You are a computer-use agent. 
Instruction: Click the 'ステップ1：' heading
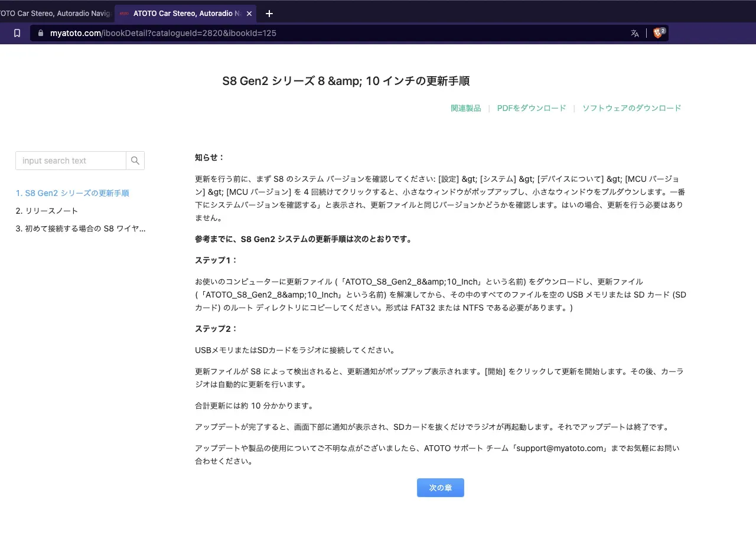(216, 260)
